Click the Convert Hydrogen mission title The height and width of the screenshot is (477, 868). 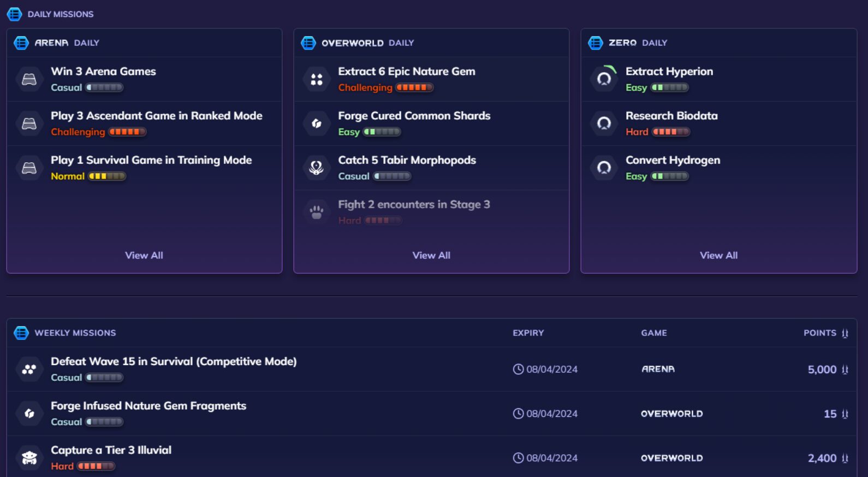(673, 160)
